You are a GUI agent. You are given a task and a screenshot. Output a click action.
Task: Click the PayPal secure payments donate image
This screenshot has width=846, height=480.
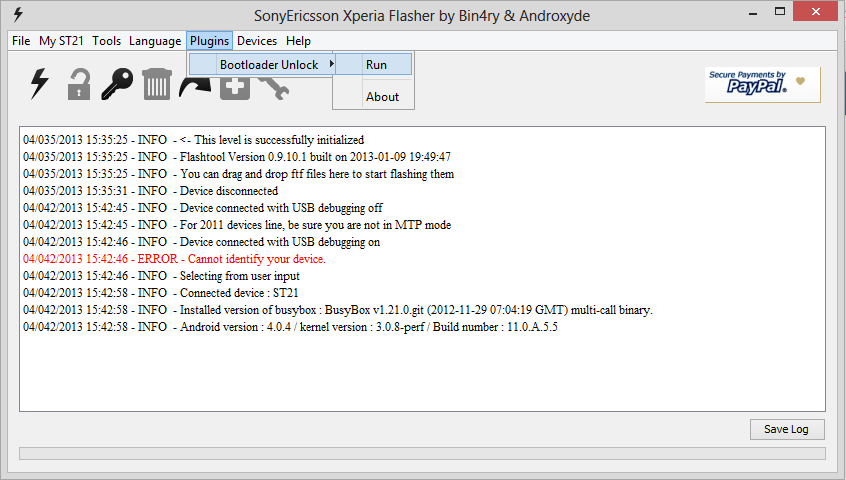point(762,85)
